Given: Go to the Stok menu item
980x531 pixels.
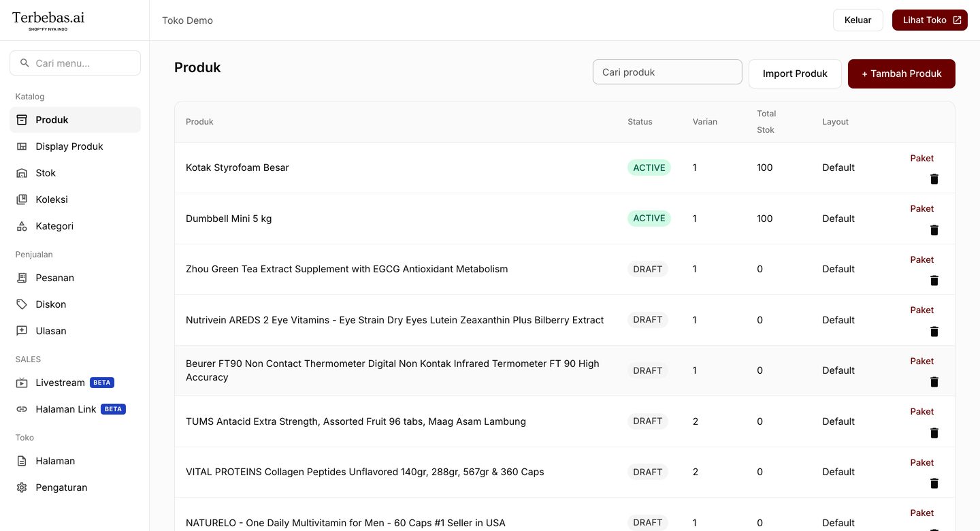Looking at the screenshot, I should [75, 173].
